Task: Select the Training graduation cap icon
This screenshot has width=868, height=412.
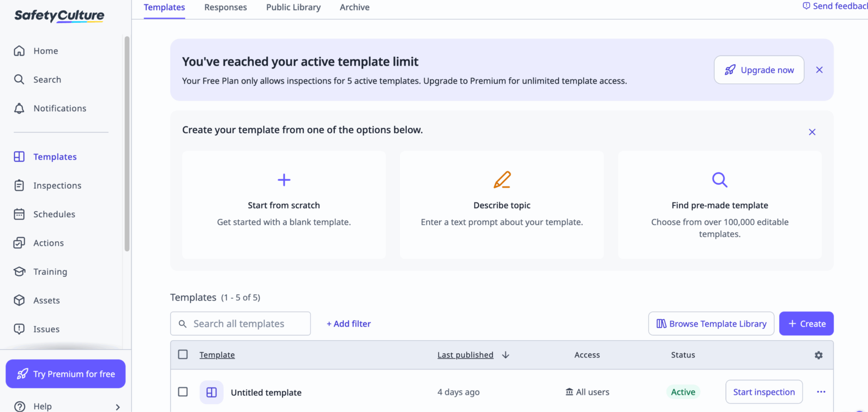Action: [x=19, y=271]
